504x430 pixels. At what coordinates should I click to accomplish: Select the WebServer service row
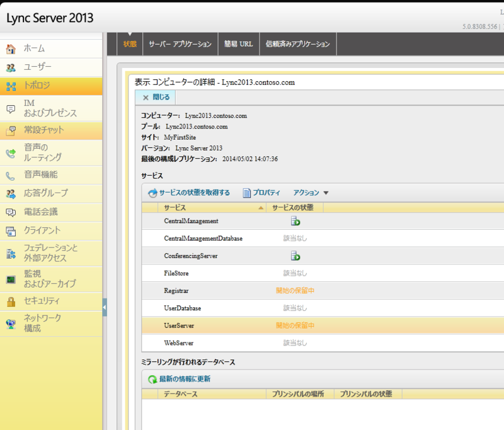(x=323, y=343)
